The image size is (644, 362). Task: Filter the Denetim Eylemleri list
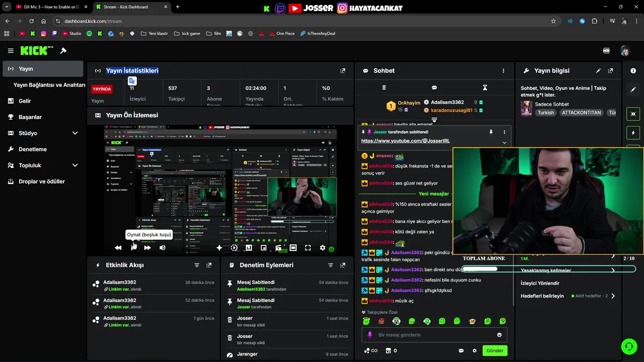click(331, 265)
